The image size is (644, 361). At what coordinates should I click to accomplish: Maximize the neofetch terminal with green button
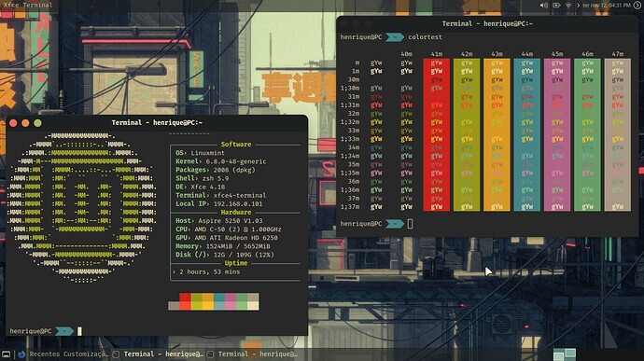(37, 123)
